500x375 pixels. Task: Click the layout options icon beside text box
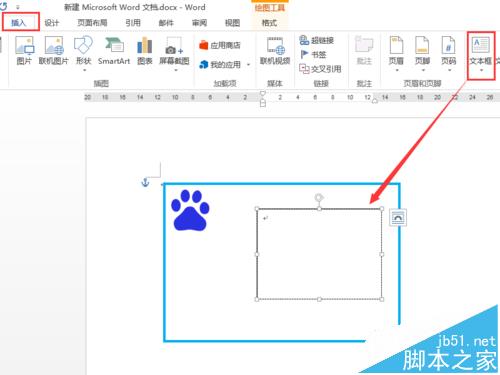(x=398, y=218)
